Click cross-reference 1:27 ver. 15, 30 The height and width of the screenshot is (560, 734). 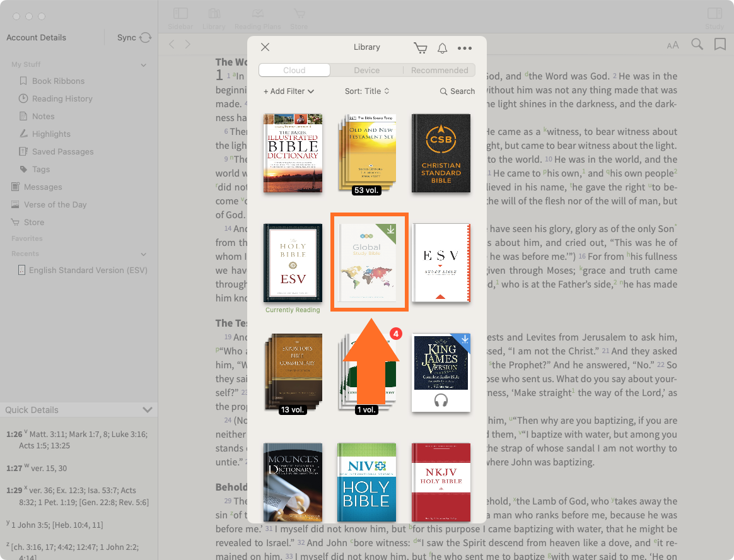(x=37, y=468)
